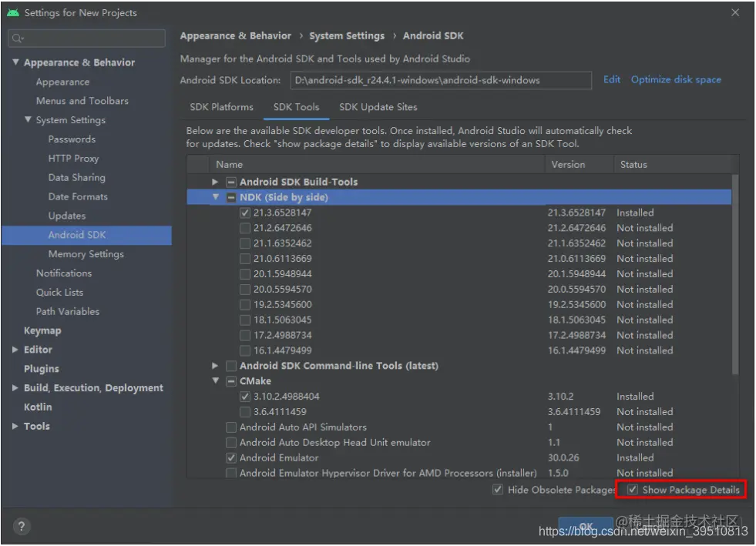Click the Status column header

click(x=673, y=164)
